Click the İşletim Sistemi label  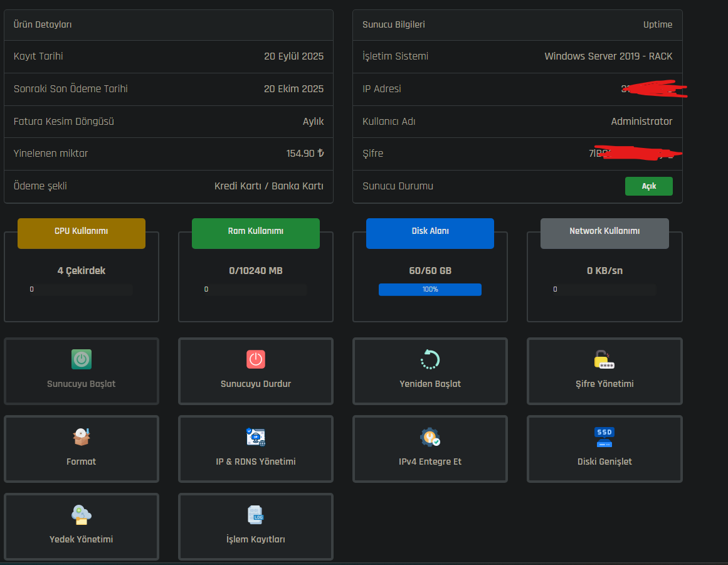[396, 56]
